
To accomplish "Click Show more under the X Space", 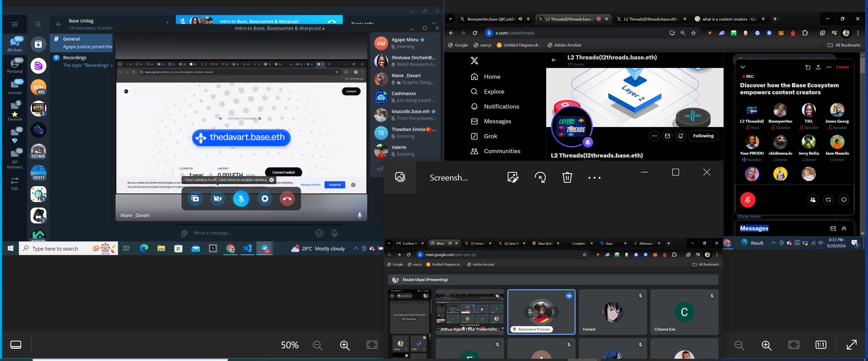I will [x=749, y=217].
